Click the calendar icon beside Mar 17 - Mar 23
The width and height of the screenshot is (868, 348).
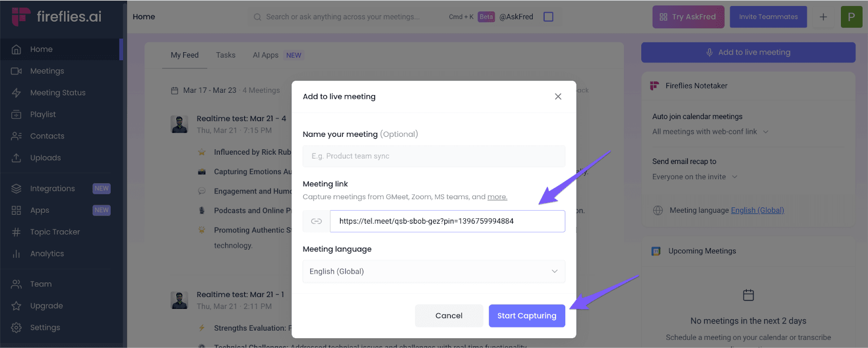point(175,91)
